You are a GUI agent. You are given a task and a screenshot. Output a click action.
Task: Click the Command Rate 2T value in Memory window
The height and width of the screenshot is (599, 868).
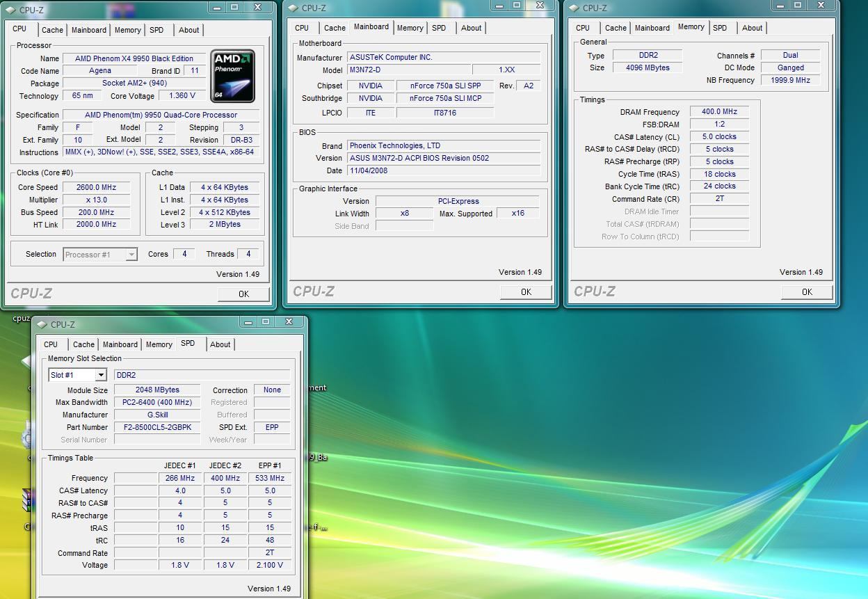[719, 199]
